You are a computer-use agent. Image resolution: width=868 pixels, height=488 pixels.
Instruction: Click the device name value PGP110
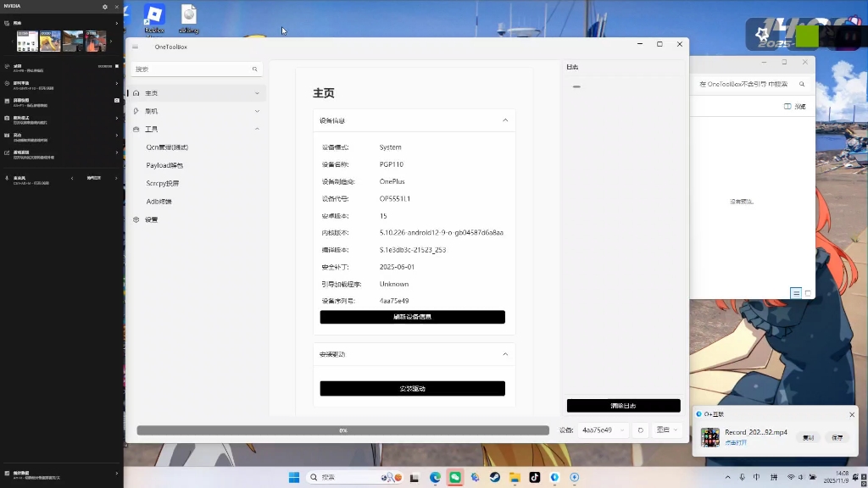click(392, 164)
